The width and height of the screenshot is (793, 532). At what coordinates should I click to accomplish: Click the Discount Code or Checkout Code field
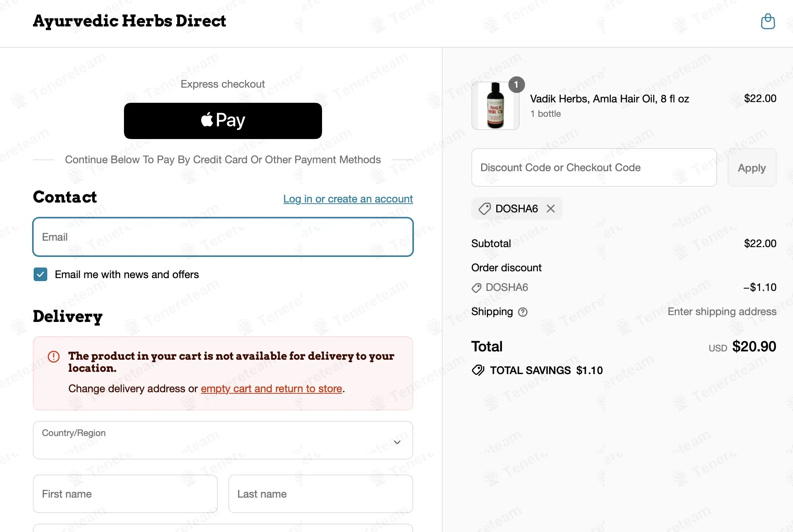[x=593, y=167]
